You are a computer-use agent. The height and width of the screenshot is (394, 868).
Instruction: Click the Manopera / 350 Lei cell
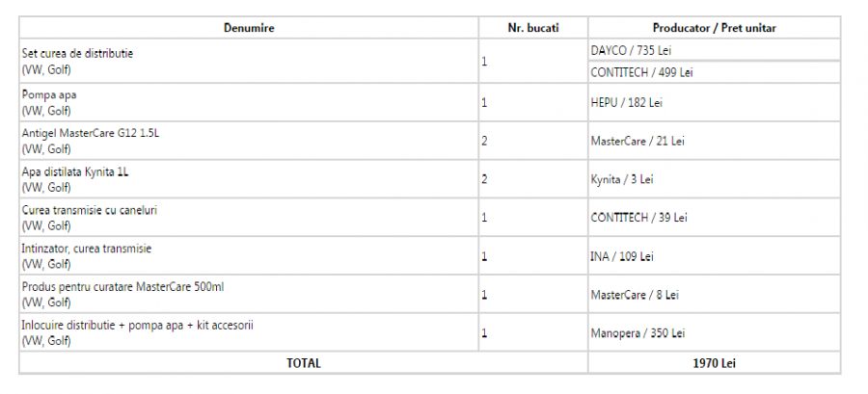637,333
